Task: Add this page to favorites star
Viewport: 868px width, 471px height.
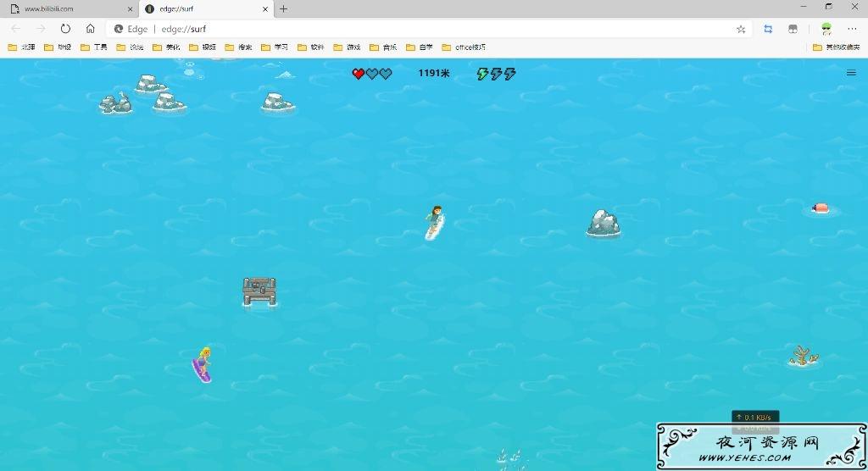Action: pos(741,30)
